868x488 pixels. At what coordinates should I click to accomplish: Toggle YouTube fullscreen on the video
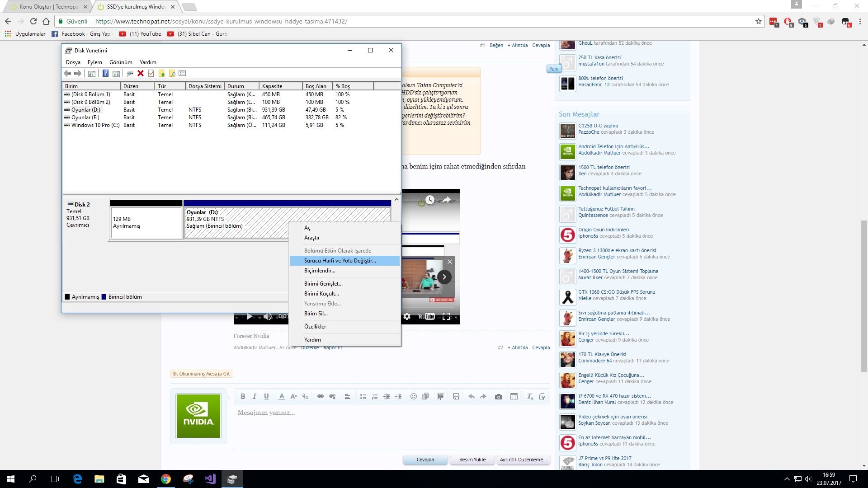point(446,316)
